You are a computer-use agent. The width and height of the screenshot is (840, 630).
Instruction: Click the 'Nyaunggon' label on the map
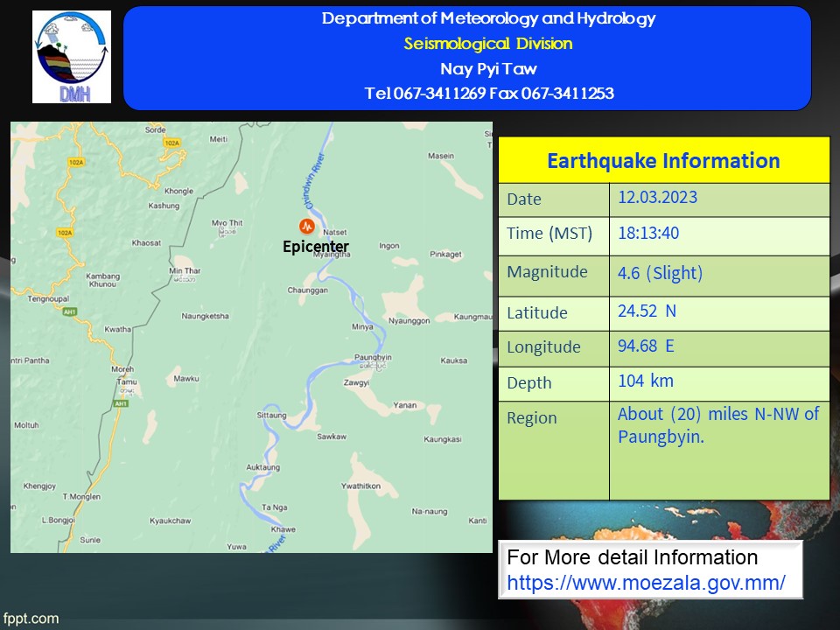tap(409, 321)
